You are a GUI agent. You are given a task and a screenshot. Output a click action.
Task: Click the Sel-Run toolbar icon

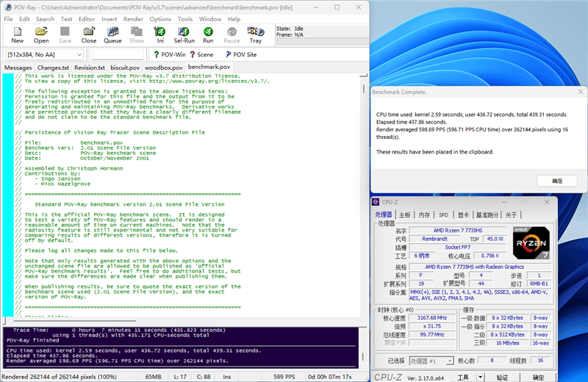pos(184,34)
